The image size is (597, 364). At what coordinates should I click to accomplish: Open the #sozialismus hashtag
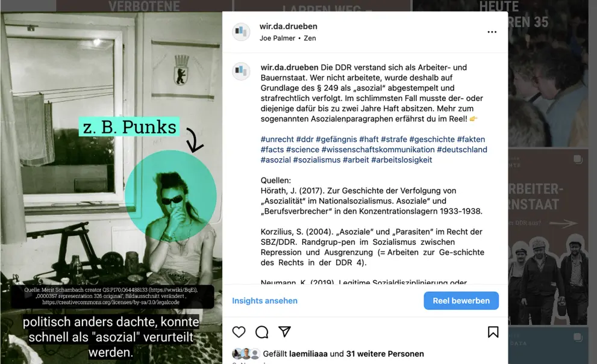(x=317, y=160)
